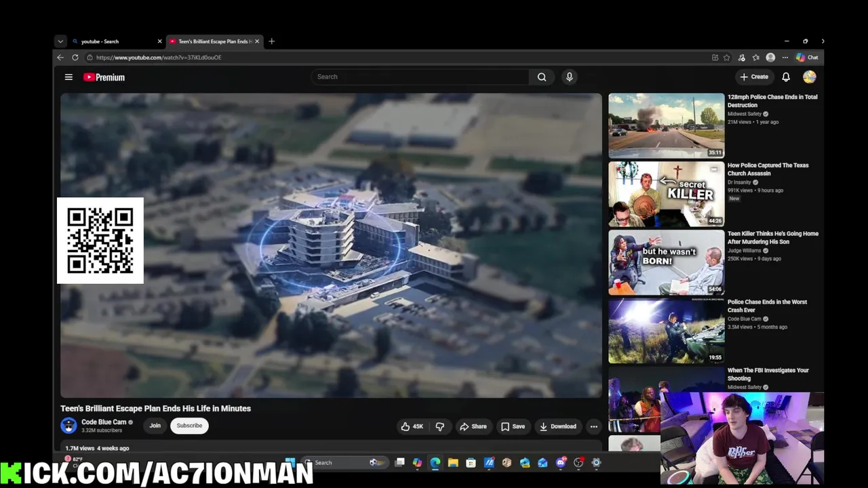The height and width of the screenshot is (488, 868).
Task: Click the main video player area
Action: pyautogui.click(x=331, y=245)
